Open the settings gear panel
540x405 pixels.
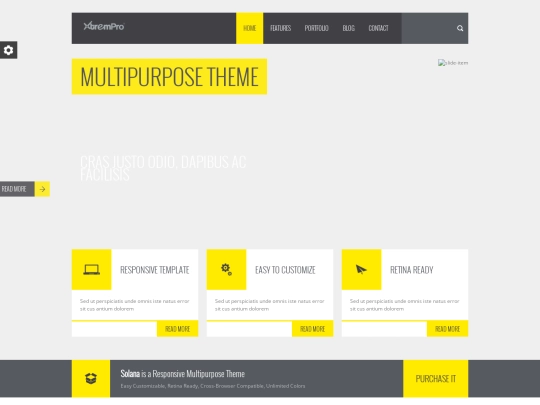8,50
